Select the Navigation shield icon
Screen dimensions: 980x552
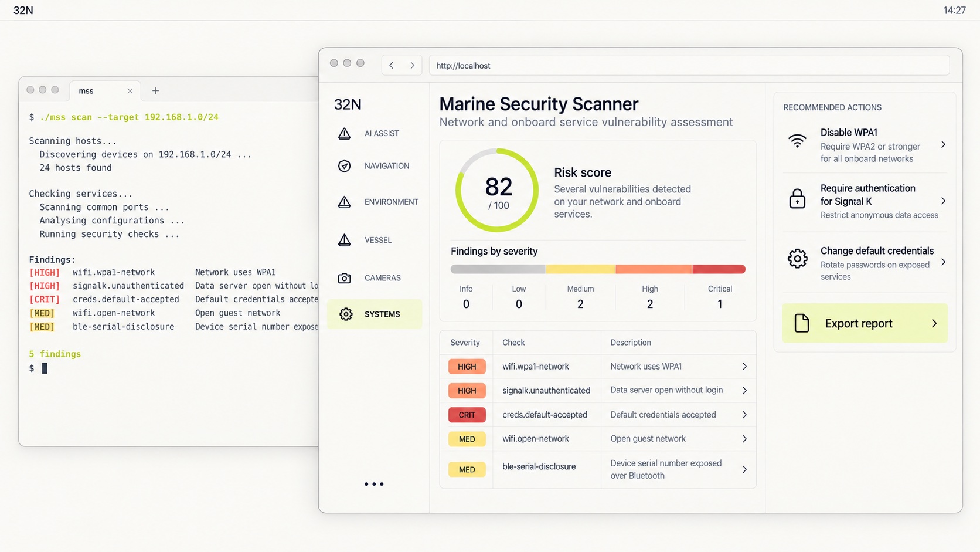click(x=344, y=166)
